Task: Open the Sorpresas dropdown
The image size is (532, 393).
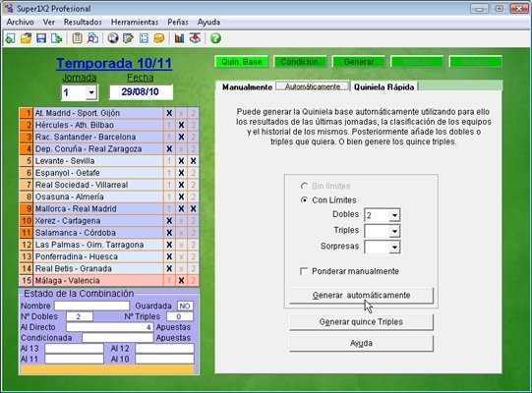Action: (394, 247)
